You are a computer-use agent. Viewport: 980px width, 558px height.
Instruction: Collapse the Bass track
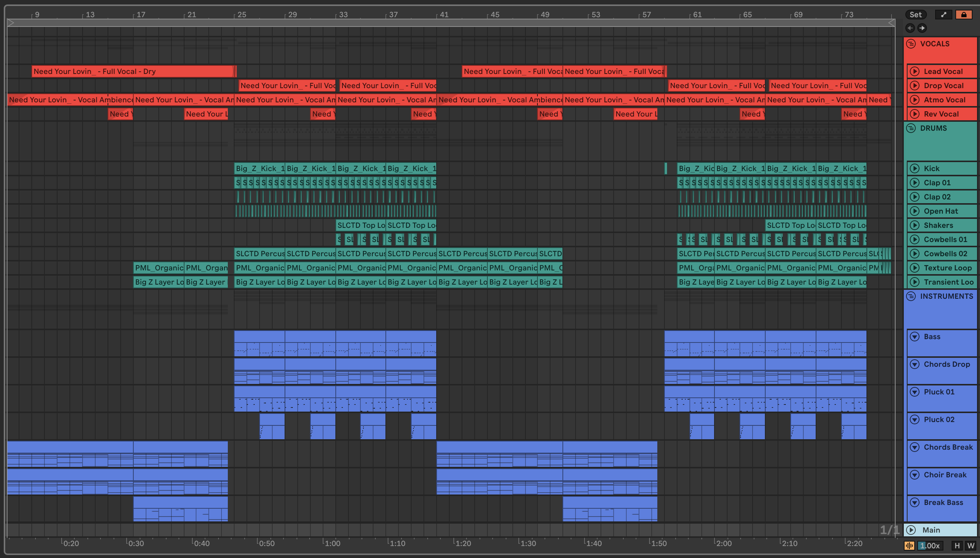coord(915,337)
